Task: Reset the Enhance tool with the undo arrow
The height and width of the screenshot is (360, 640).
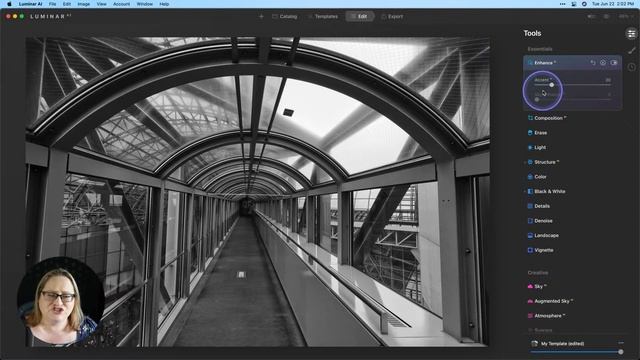Action: 593,62
